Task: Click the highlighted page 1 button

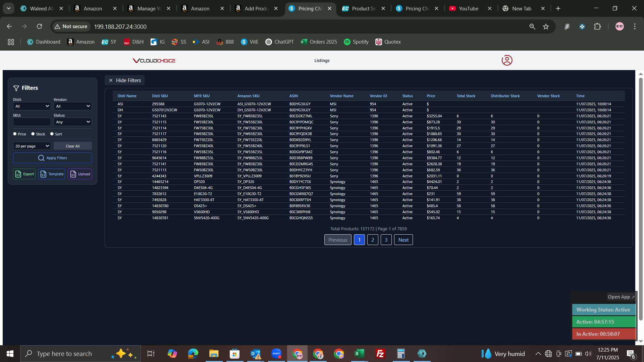Action: click(359, 240)
